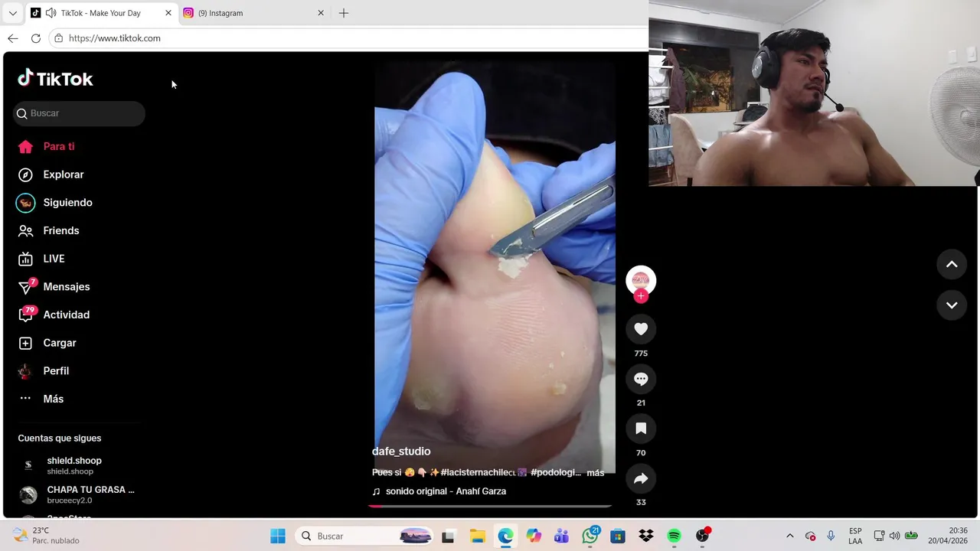Open Microsoft Teams from the taskbar
Viewport: 980px width, 551px height.
tap(561, 536)
